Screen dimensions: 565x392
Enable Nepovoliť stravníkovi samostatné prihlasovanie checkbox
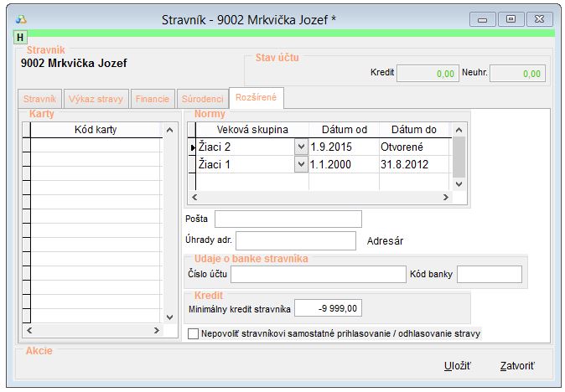(x=194, y=333)
